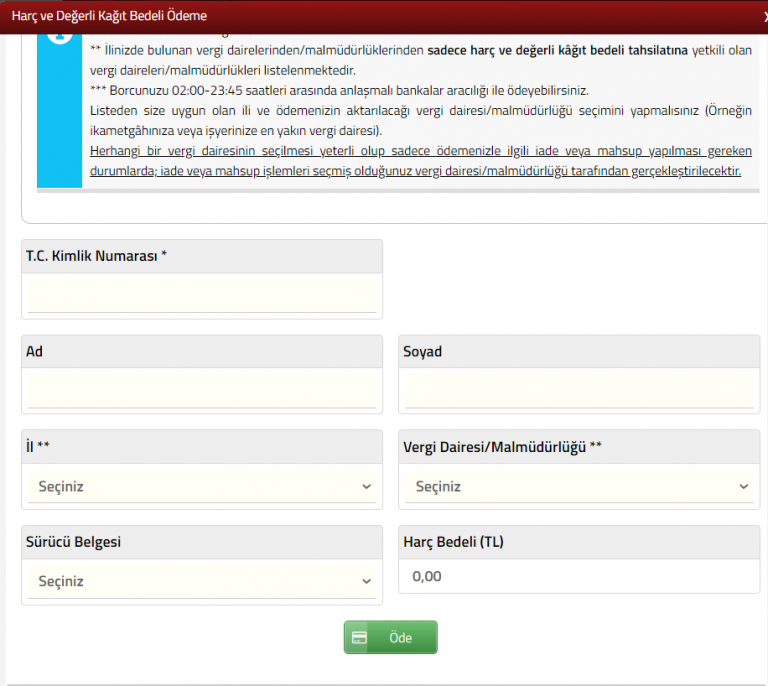This screenshot has height=686, width=768.
Task: Open the Vergi Dairesi/Malmüdürlüğü dropdown
Action: 578,487
